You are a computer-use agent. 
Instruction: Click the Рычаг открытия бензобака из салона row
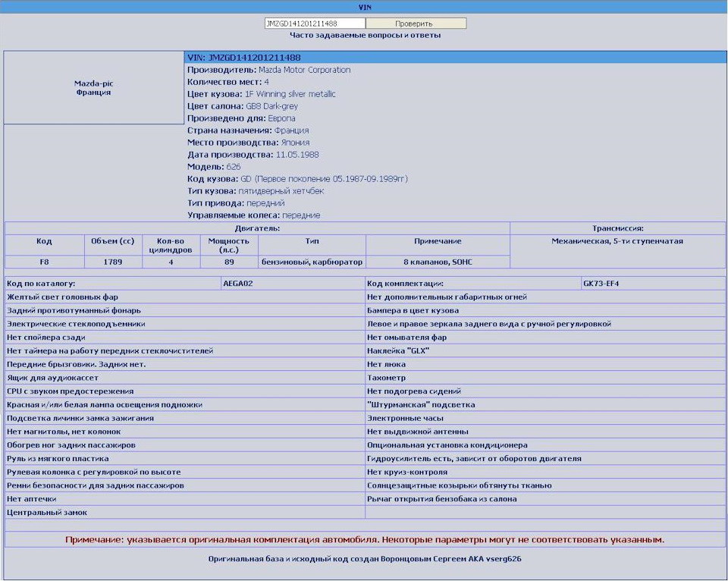[x=545, y=499]
